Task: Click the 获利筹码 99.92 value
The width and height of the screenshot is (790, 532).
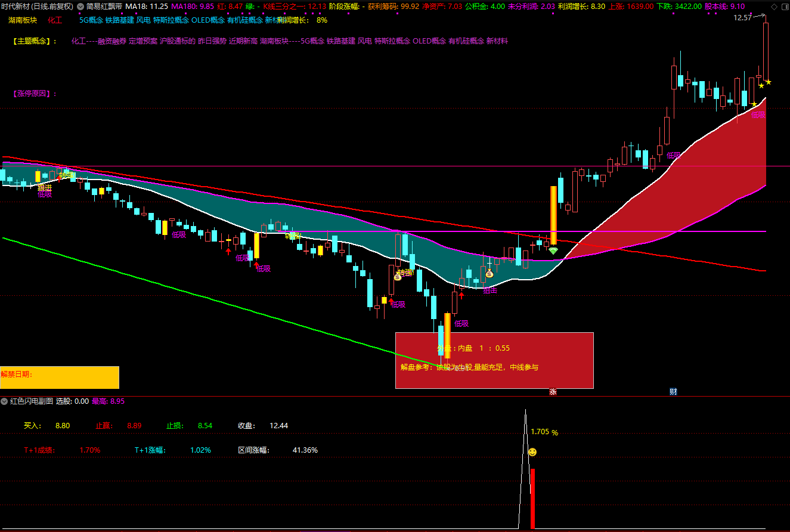Action: tap(394, 7)
